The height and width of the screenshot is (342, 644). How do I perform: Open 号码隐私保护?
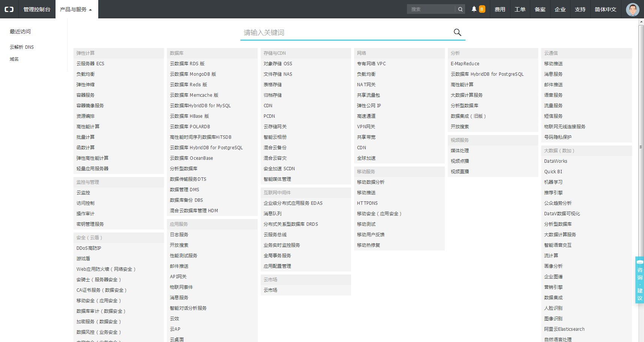(x=558, y=137)
